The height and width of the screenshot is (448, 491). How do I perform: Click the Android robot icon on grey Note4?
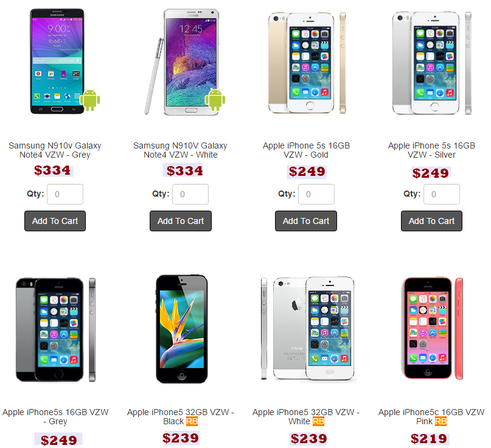90,100
